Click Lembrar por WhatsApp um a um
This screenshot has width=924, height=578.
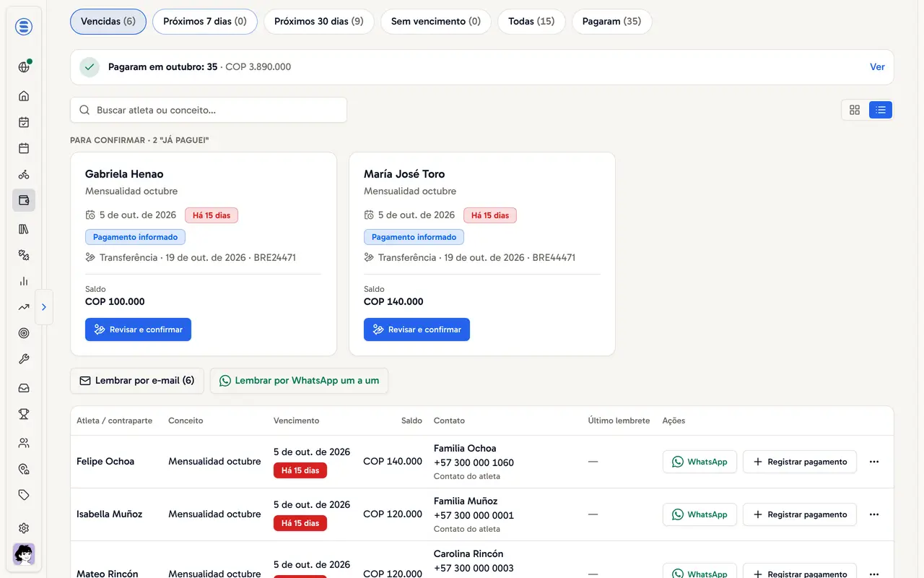pyautogui.click(x=299, y=381)
